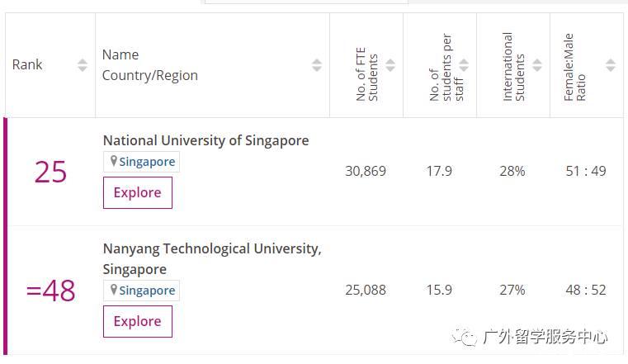Sort by No. of FTE Students arrows
Screen dimensions: 628x364
[390, 65]
